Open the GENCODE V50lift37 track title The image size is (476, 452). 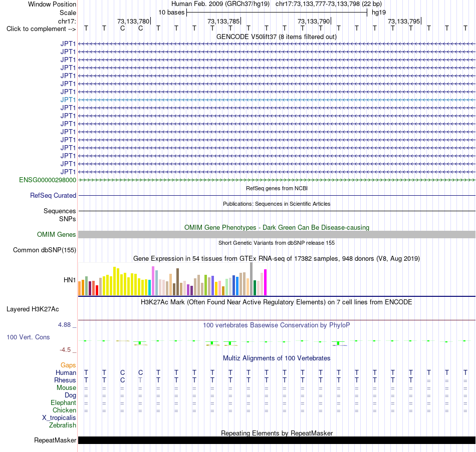pos(277,37)
